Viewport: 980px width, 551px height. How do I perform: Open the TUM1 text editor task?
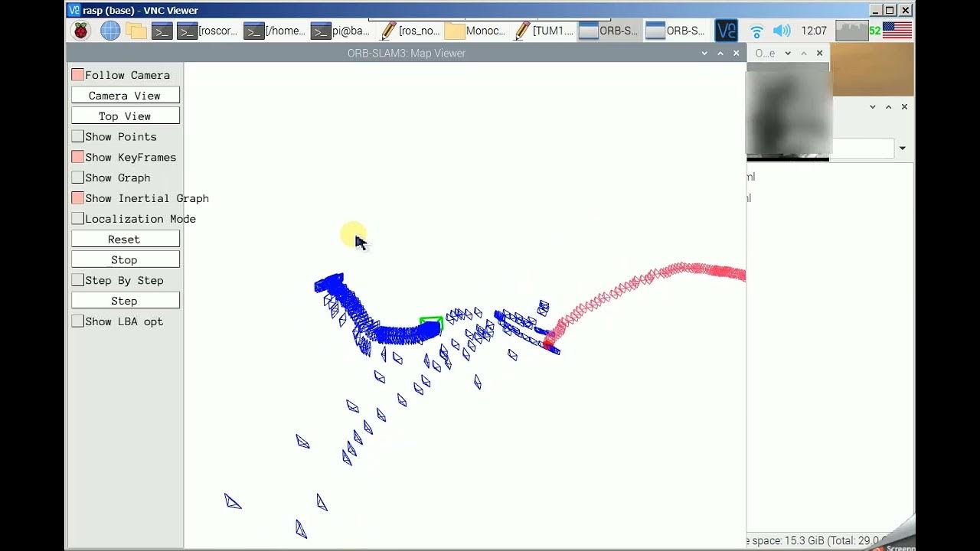click(x=543, y=31)
